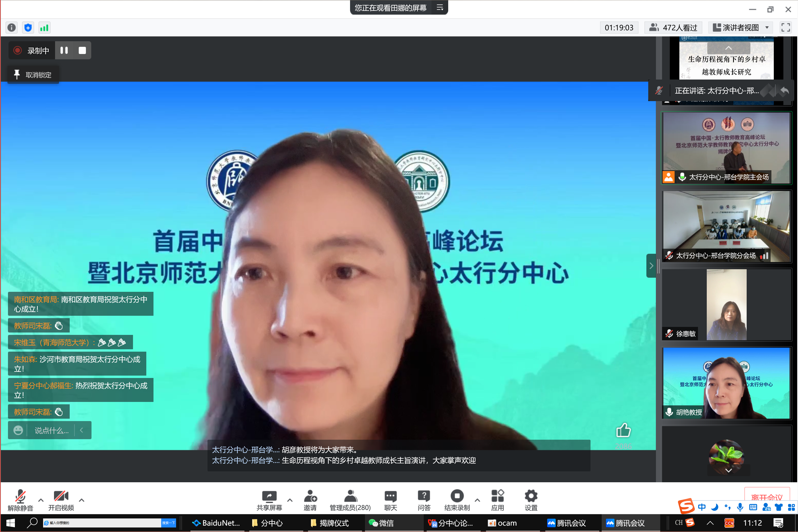Select 太行分中心-邢台学院分会场 video thumbnail
This screenshot has width=798, height=532.
[726, 226]
